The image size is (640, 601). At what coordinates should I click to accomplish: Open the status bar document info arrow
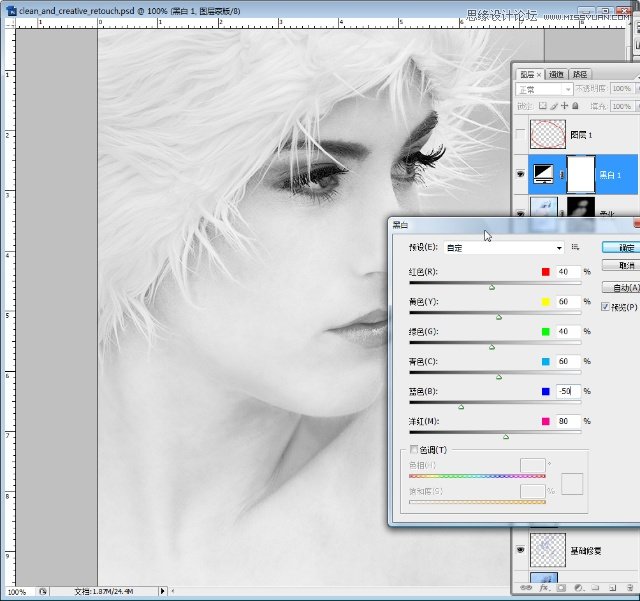[162, 591]
